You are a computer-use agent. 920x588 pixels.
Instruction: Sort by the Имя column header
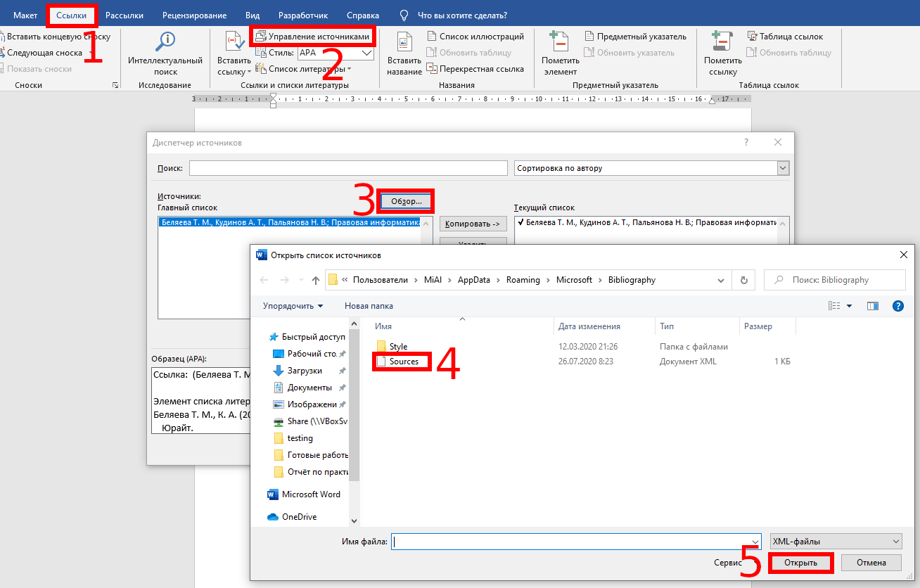click(x=383, y=326)
